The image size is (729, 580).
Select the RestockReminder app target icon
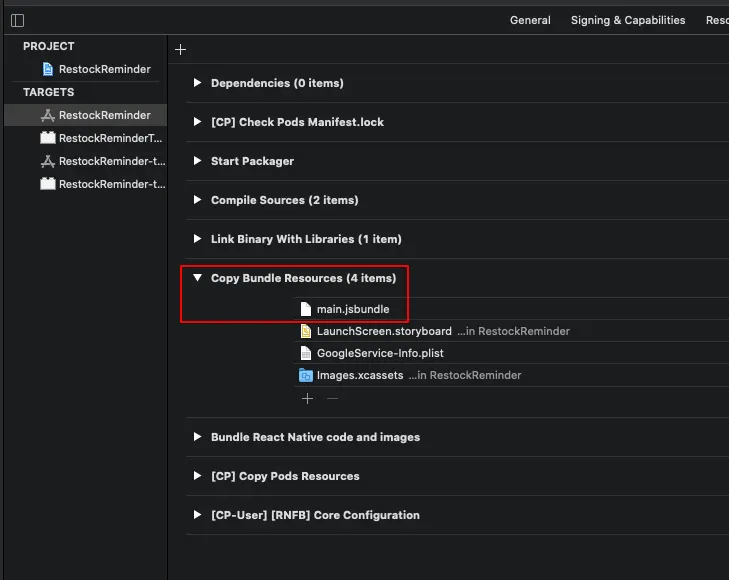[47, 115]
